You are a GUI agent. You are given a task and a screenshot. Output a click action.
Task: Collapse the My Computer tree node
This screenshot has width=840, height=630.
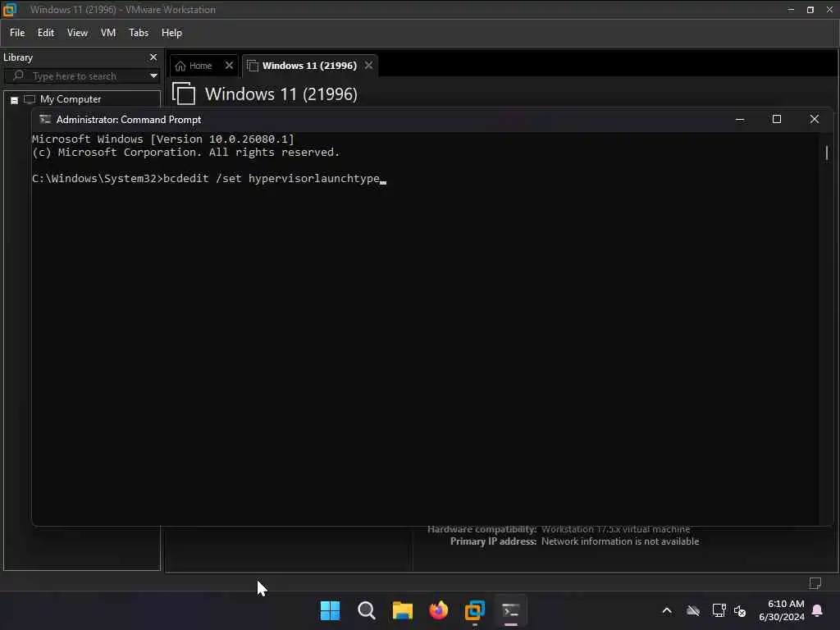click(15, 100)
